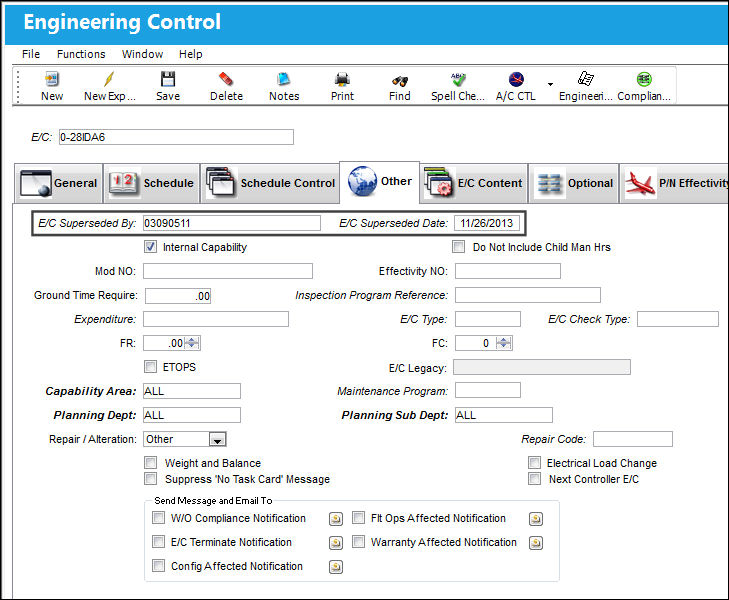The height and width of the screenshot is (600, 729).
Task: Click the Repair Code field
Action: (633, 439)
